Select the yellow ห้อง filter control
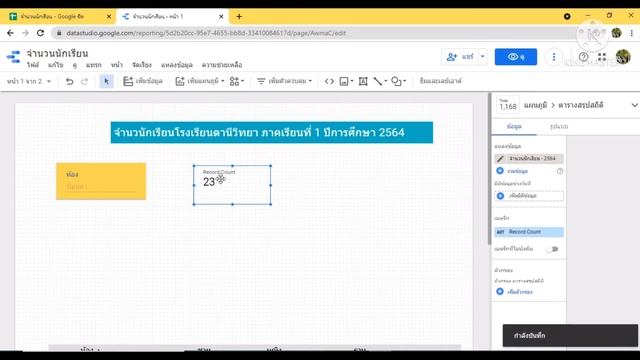This screenshot has width=640, height=360. click(101, 181)
